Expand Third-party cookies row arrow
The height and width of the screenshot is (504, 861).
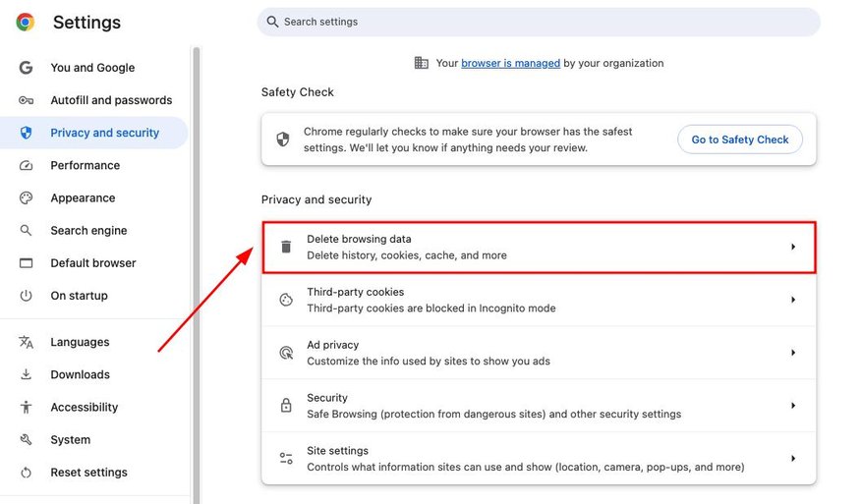pyautogui.click(x=793, y=300)
